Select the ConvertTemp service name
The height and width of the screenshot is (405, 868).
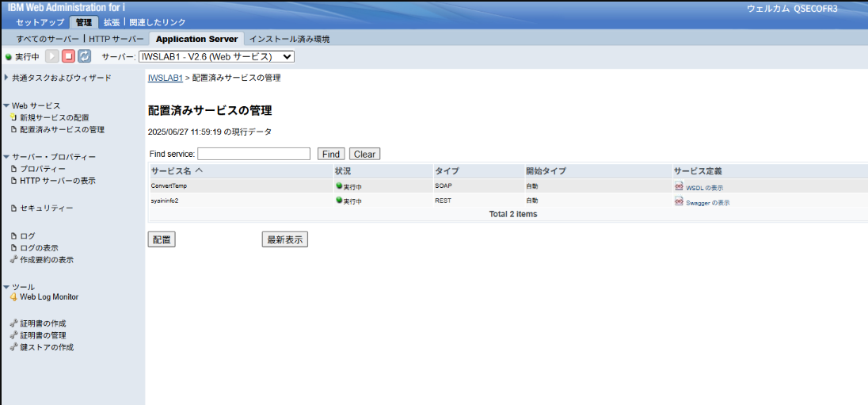pos(169,185)
